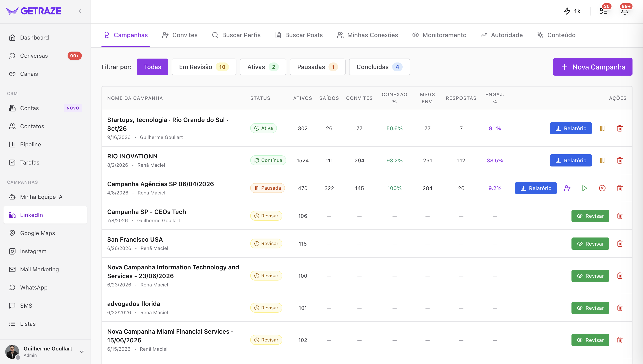This screenshot has height=364, width=643.
Task: Click Revisar for advogados florida
Action: pyautogui.click(x=590, y=308)
